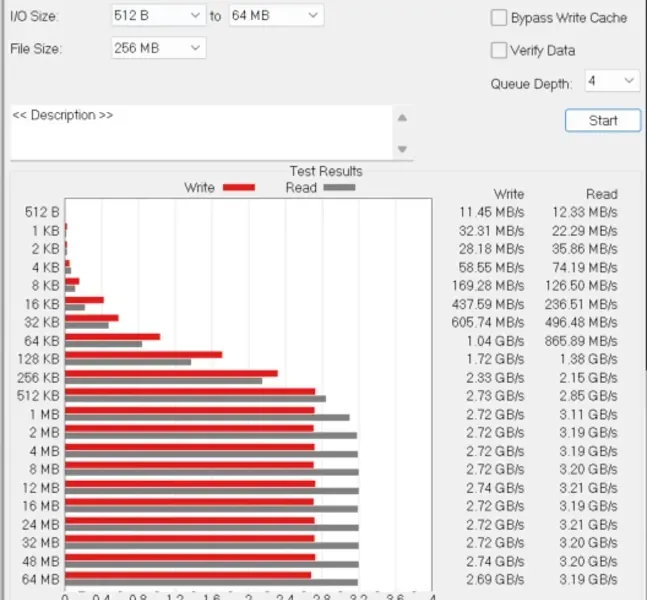Click the description box scroll down arrow
647x600 pixels.
point(403,149)
